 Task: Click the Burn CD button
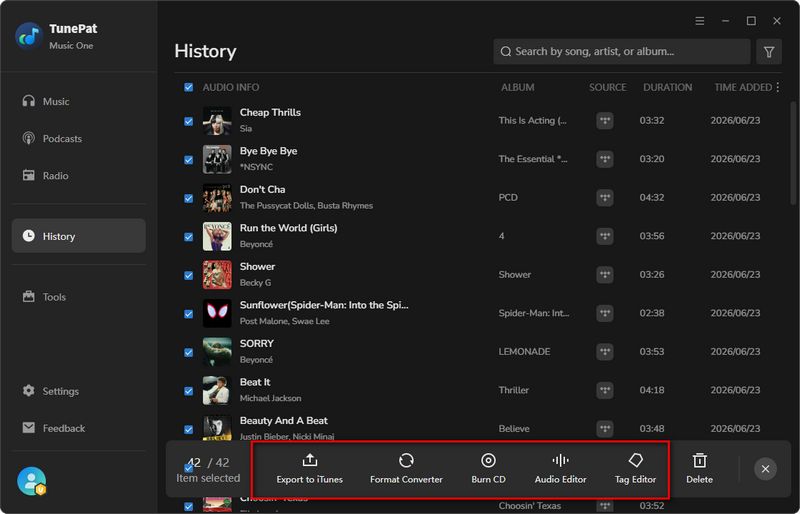click(x=488, y=469)
